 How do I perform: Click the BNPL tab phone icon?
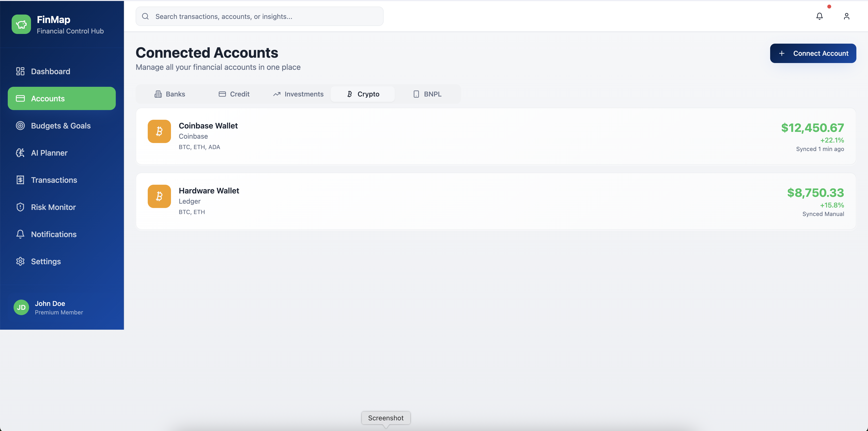[416, 94]
